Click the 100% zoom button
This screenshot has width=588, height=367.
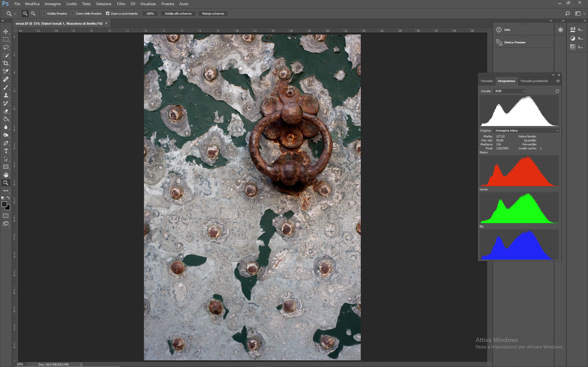pos(150,14)
